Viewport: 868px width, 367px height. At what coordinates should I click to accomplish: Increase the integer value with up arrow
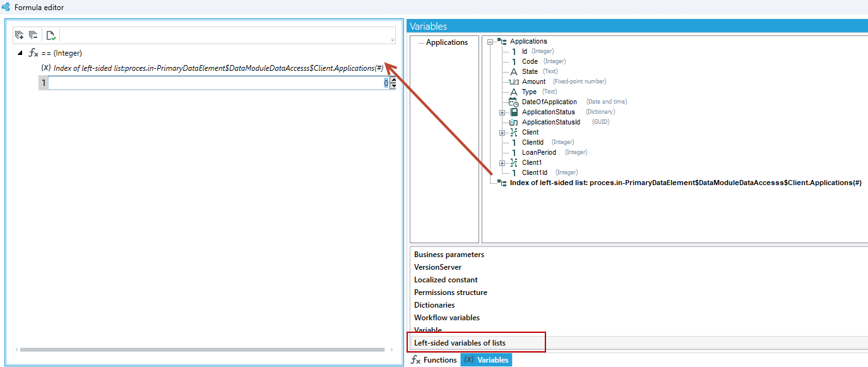coord(393,80)
